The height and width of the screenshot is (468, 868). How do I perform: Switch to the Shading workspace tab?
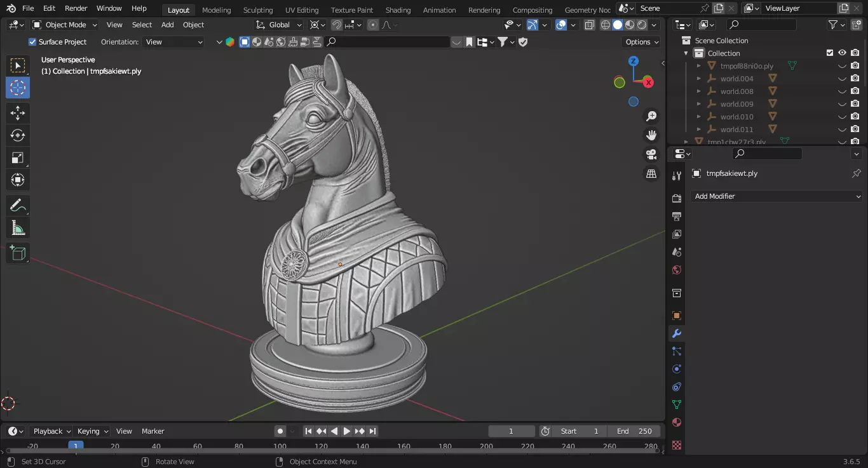pyautogui.click(x=398, y=10)
